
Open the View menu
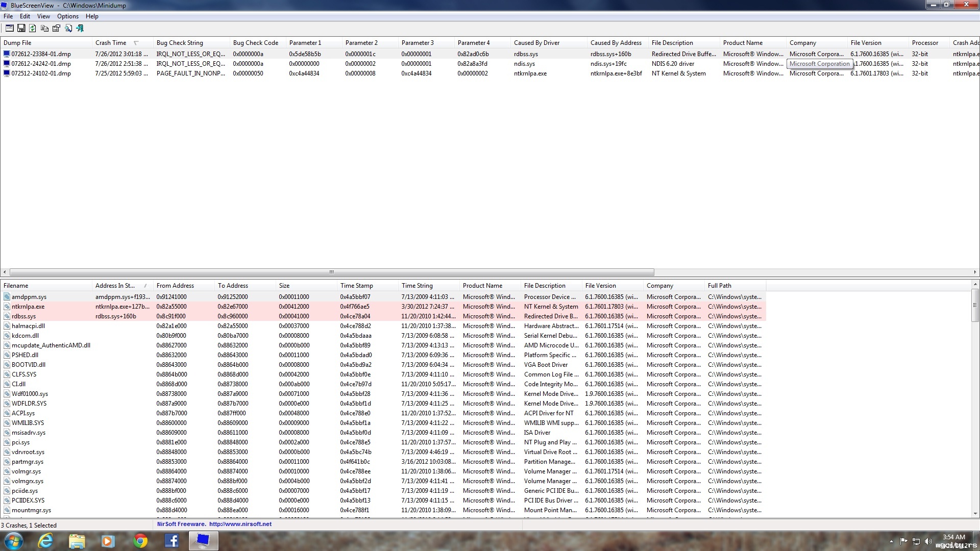43,16
